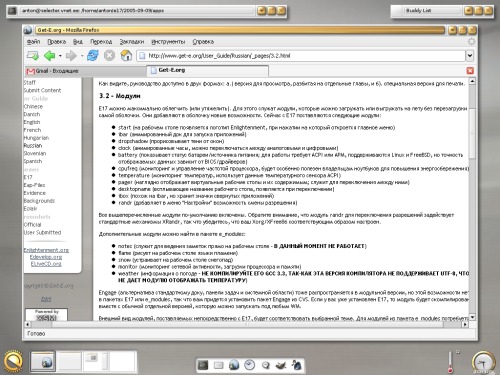Viewport: 500px width, 375px height.
Task: Reload the page with the Refresh icon
Action: (92, 55)
